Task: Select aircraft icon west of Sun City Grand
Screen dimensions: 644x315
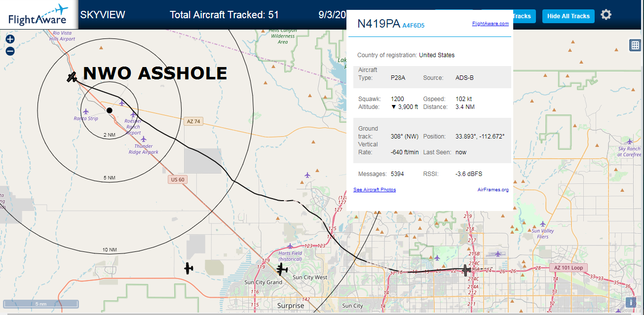Action: pyautogui.click(x=189, y=268)
